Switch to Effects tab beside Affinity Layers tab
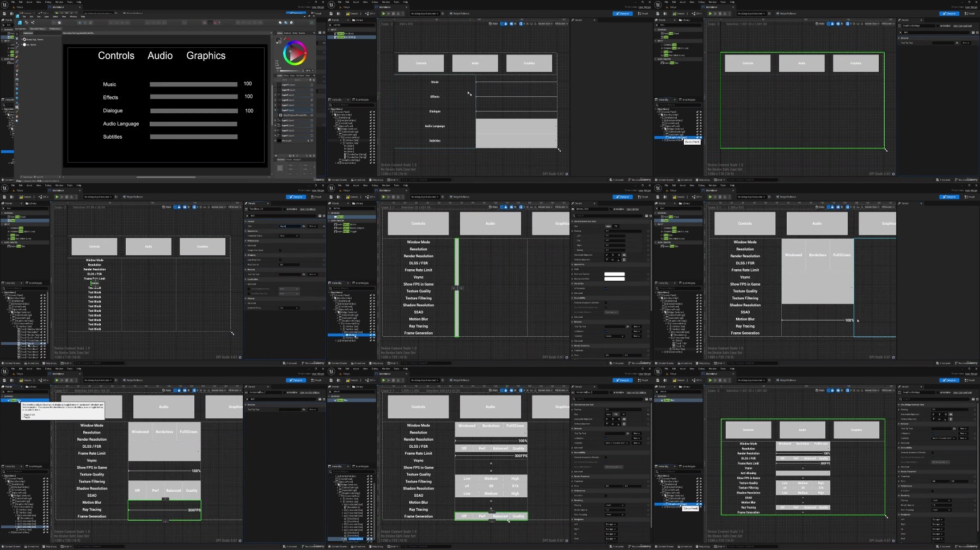This screenshot has height=550, width=980. coord(286,76)
